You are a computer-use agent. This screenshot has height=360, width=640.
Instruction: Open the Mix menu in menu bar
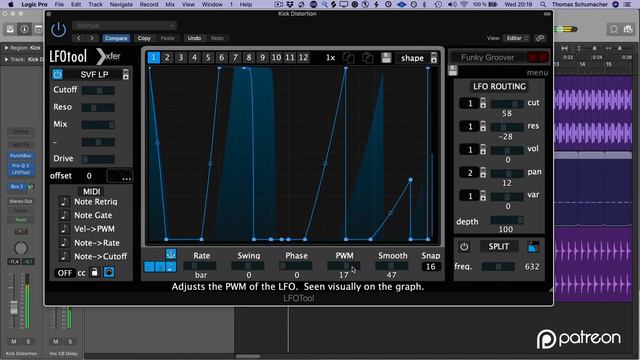coord(170,4)
